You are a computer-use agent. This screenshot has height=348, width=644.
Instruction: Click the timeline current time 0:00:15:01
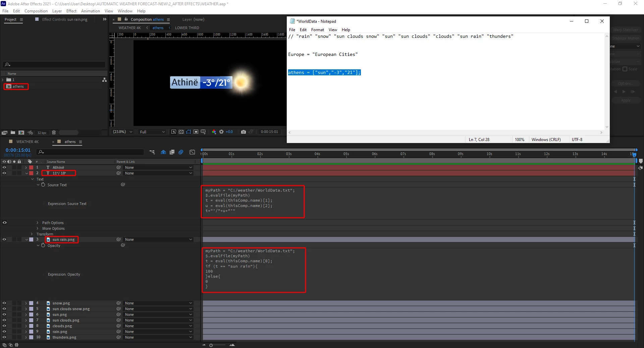[x=18, y=150]
